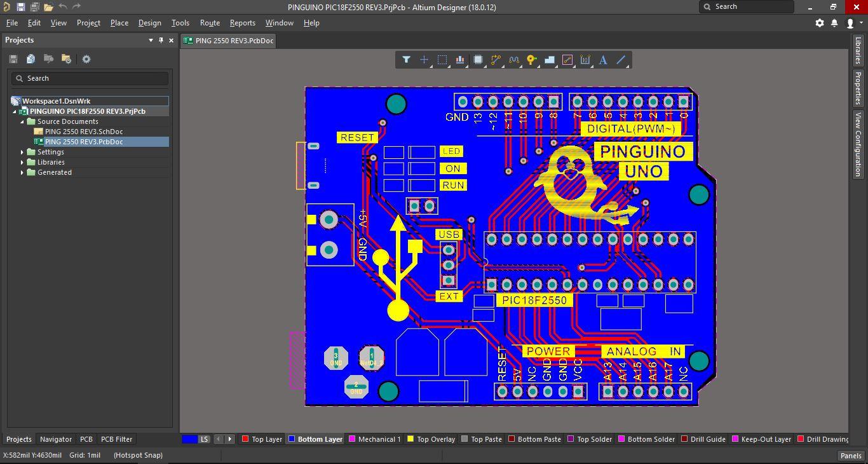868x464 pixels.
Task: Open the File menu
Action: pos(12,23)
